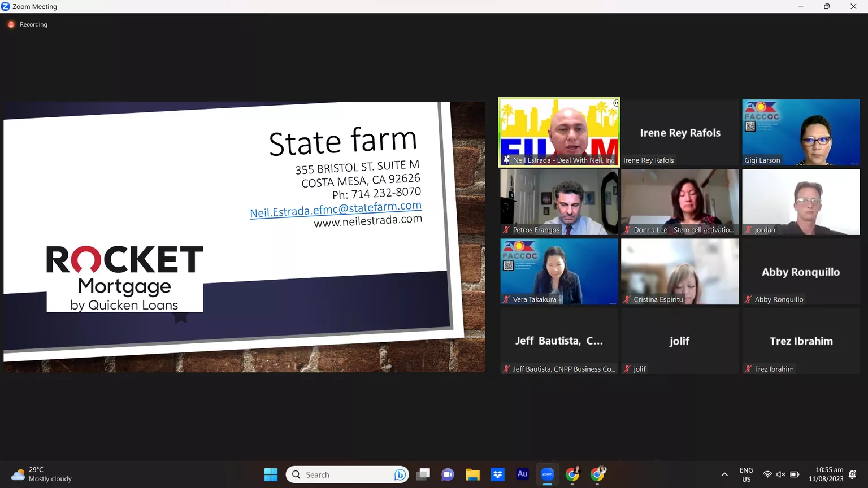
Task: Click the taskbar Search field
Action: (x=347, y=474)
